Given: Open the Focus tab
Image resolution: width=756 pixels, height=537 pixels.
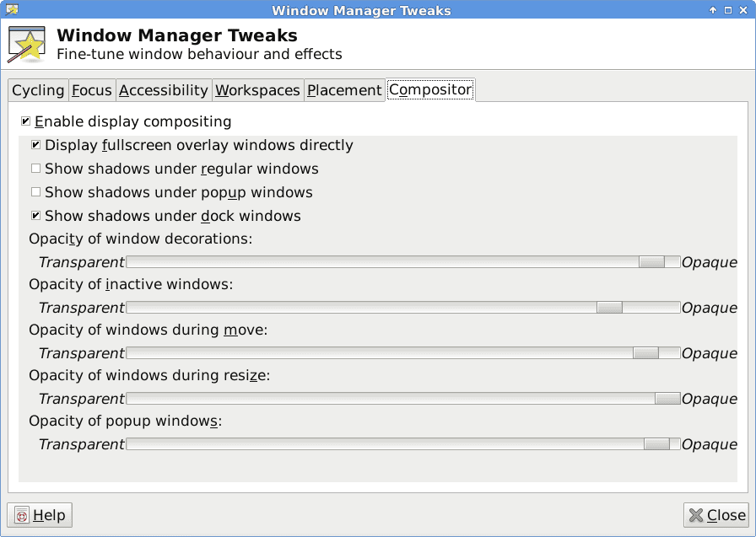Looking at the screenshot, I should point(92,90).
